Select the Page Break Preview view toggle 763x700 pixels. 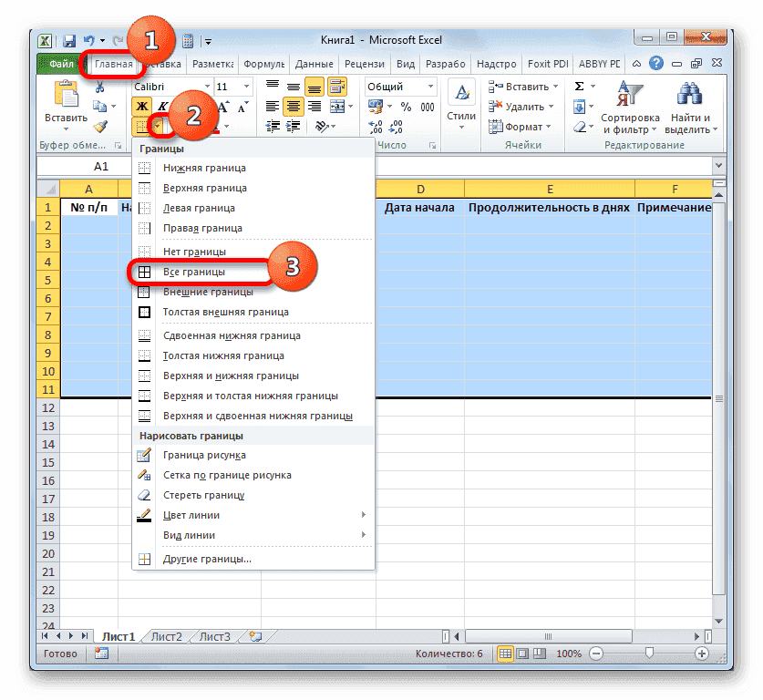(538, 653)
